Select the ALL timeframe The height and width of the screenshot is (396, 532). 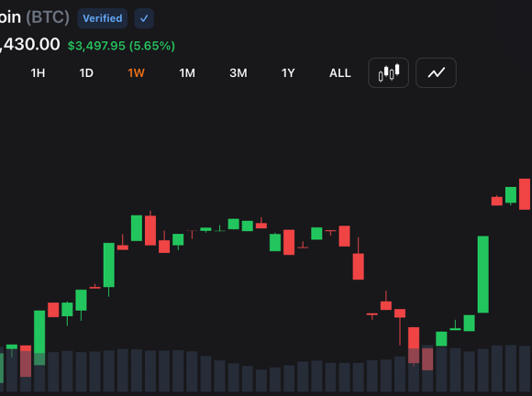tap(340, 73)
